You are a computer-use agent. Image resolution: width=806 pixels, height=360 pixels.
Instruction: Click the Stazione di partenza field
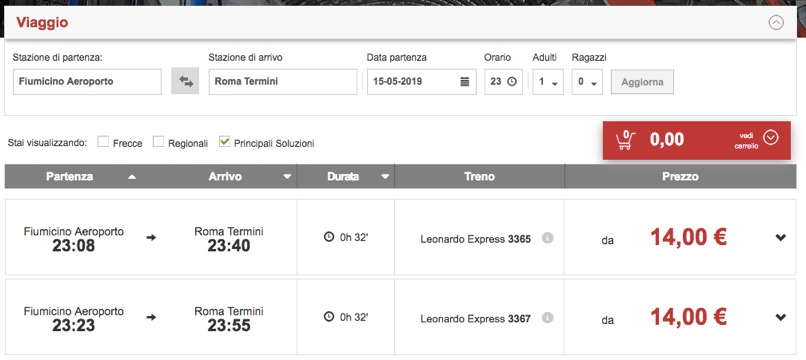point(87,82)
